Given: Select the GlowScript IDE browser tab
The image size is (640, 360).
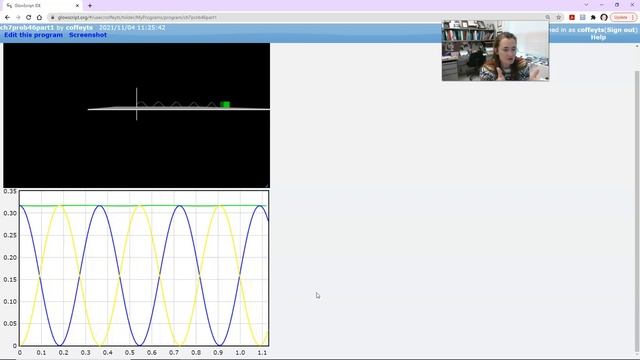Looking at the screenshot, I should [42, 6].
